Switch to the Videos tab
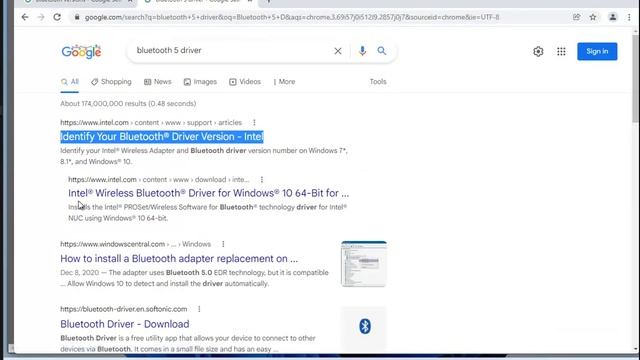Image resolution: width=640 pixels, height=360 pixels. pos(245,82)
